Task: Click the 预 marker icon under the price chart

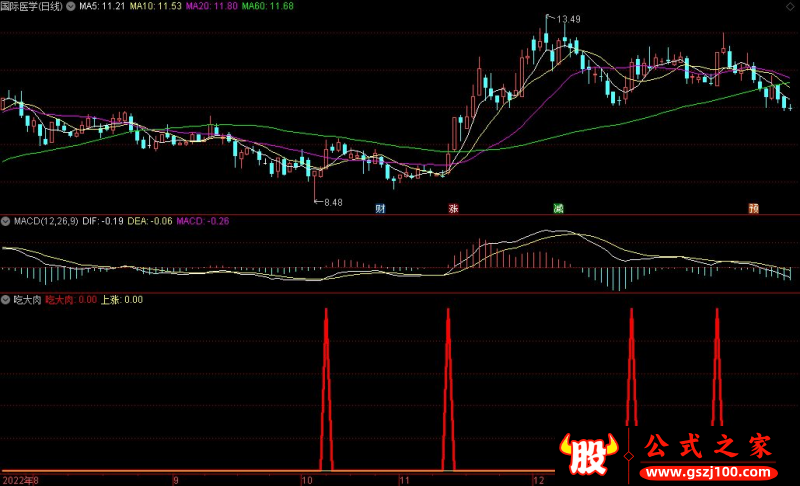Action: pyautogui.click(x=754, y=208)
